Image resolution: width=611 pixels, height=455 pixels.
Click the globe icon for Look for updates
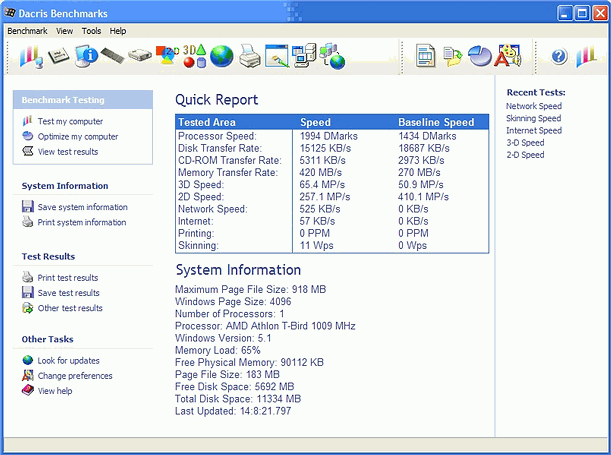pos(27,360)
